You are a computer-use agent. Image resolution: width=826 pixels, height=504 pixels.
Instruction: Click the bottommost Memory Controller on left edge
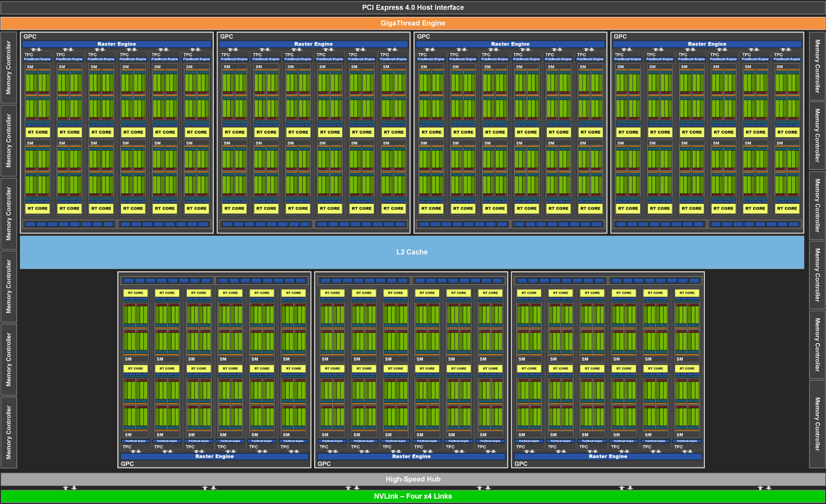[x=9, y=433]
